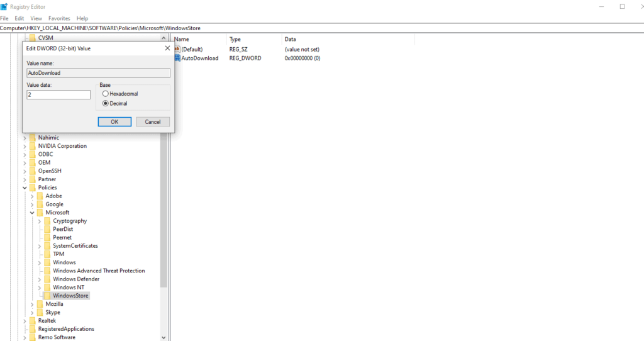Click the Peernet folder icon
This screenshot has height=341, width=644.
[x=47, y=237]
